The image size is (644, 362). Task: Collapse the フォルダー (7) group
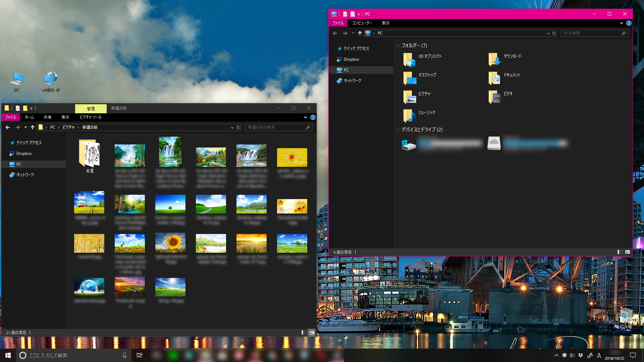(398, 46)
